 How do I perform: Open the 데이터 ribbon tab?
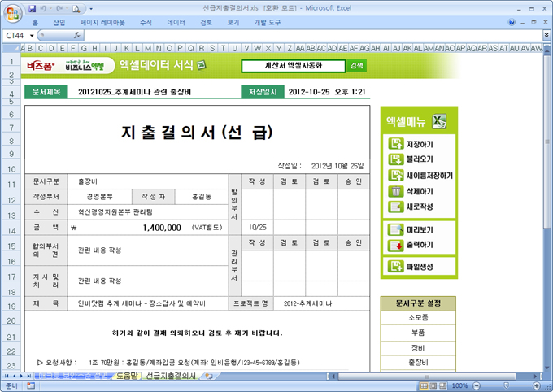[x=176, y=23]
